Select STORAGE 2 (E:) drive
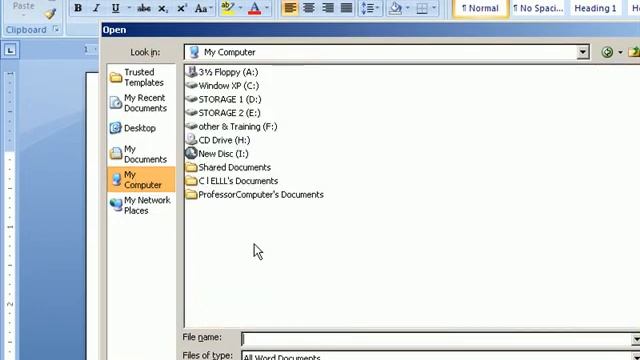The width and height of the screenshot is (640, 360). point(223,113)
